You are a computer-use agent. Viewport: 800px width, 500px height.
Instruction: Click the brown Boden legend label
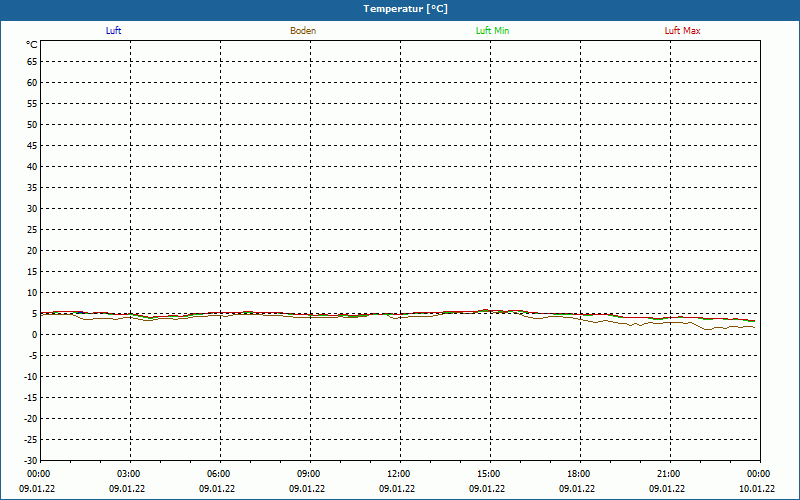tap(303, 31)
